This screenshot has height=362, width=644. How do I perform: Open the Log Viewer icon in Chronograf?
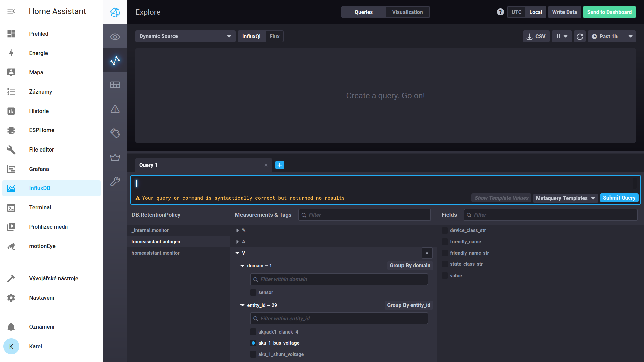(115, 133)
